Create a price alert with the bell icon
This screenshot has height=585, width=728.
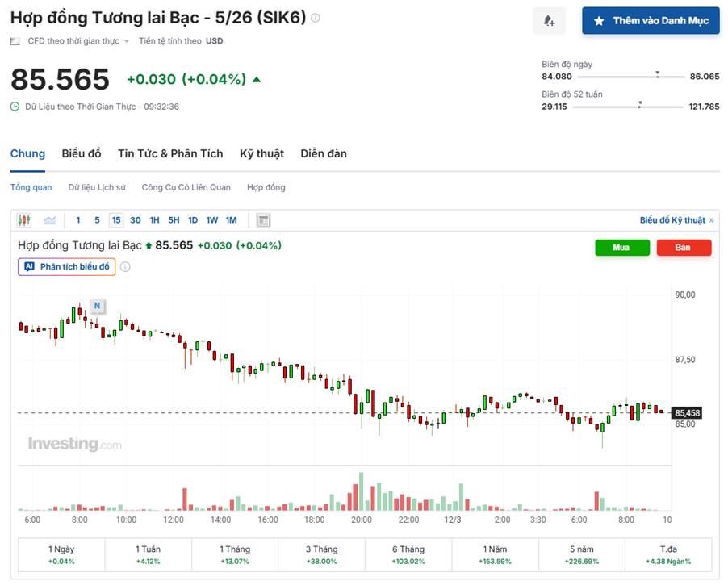(549, 21)
